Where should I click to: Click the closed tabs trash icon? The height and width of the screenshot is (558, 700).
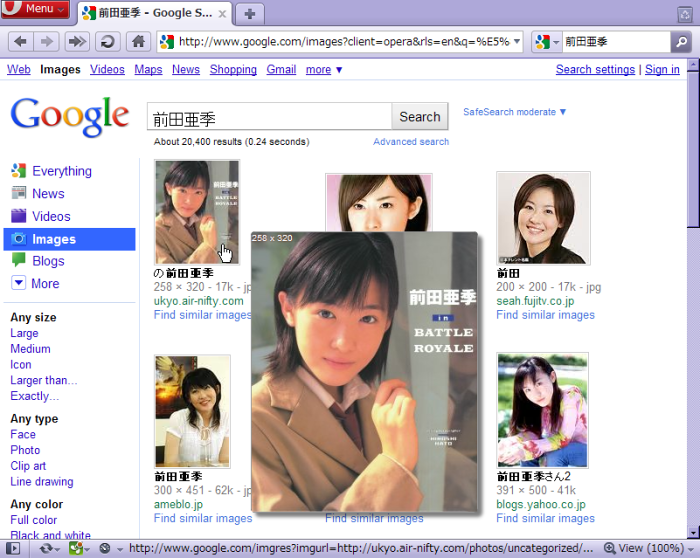(x=685, y=14)
